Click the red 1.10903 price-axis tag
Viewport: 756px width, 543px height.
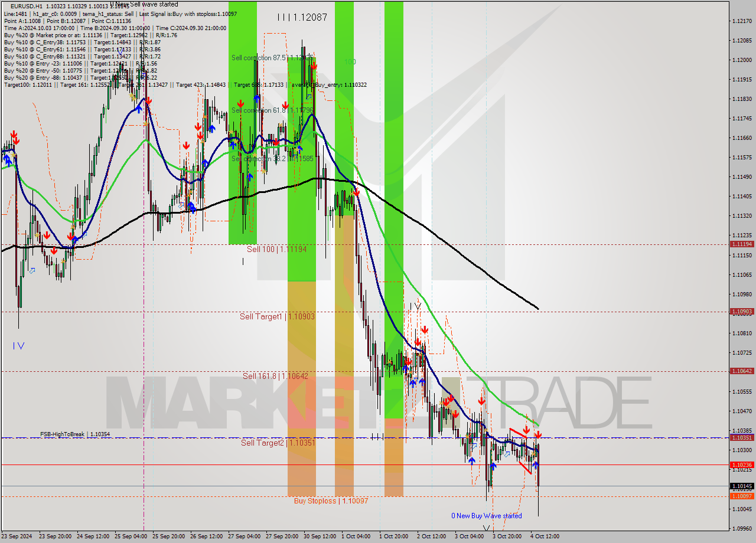point(742,311)
